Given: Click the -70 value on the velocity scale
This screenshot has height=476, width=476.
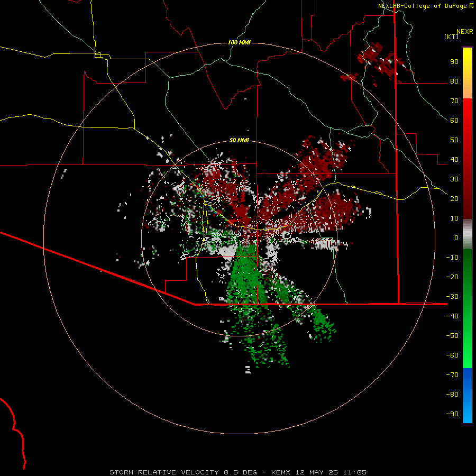Looking at the screenshot, I should coord(452,375).
